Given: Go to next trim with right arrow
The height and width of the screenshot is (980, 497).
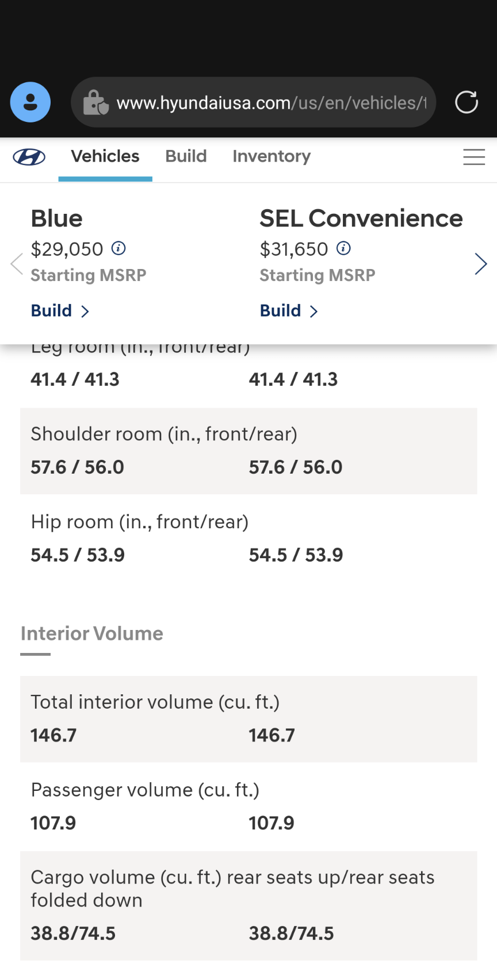Looking at the screenshot, I should [480, 264].
